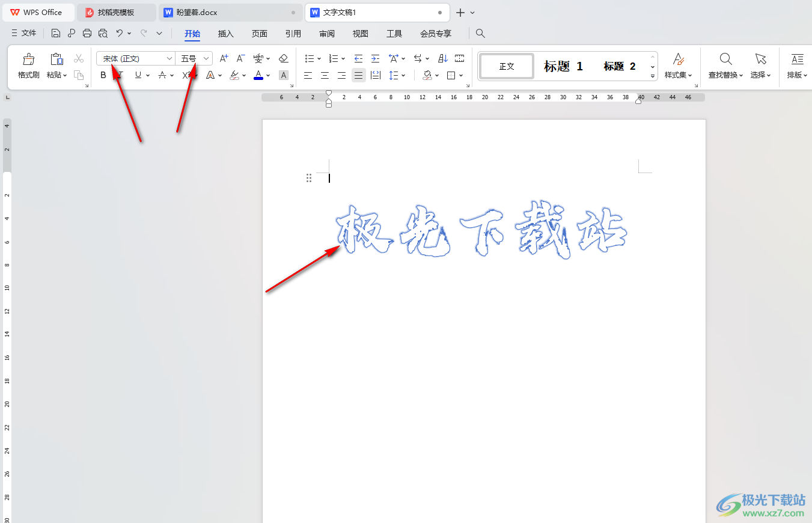Switch to the 引用 ribbon tab

click(x=293, y=34)
